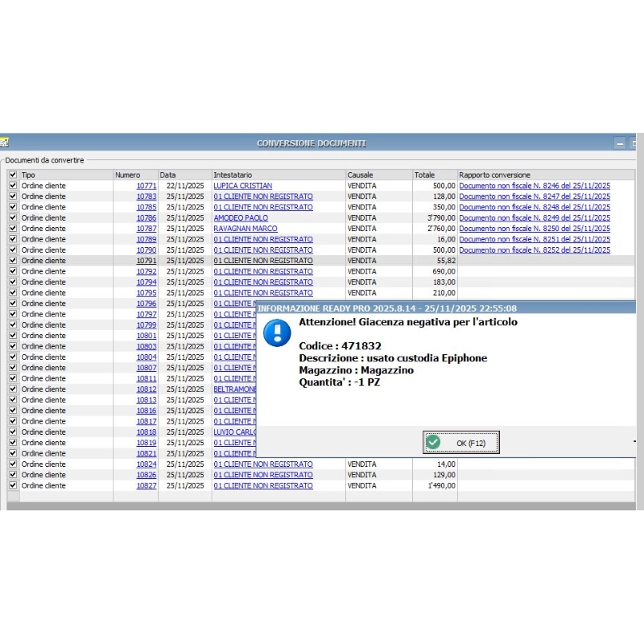The width and height of the screenshot is (644, 644).
Task: Uncheck the checkbox for order 10827
Action: [x=13, y=485]
